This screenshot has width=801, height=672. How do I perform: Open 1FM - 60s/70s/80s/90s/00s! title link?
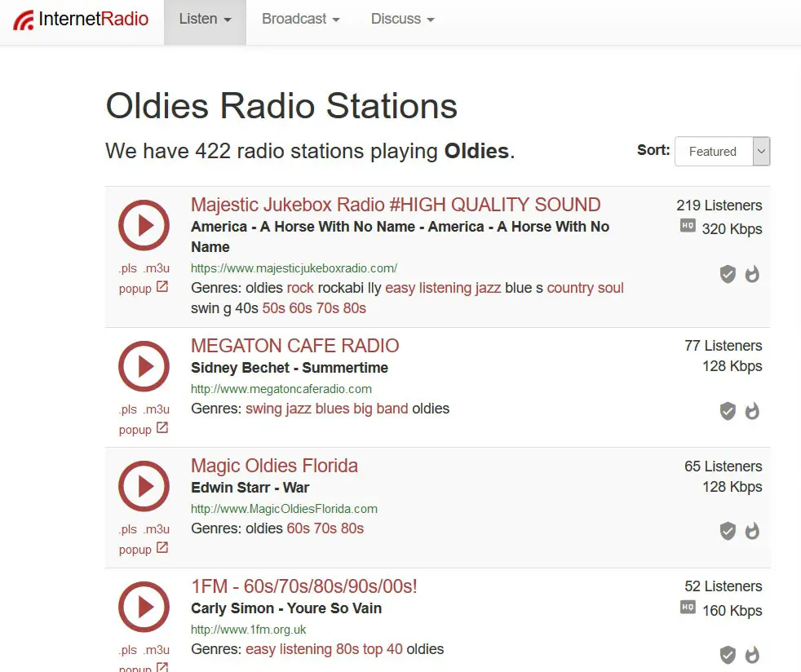tap(304, 586)
